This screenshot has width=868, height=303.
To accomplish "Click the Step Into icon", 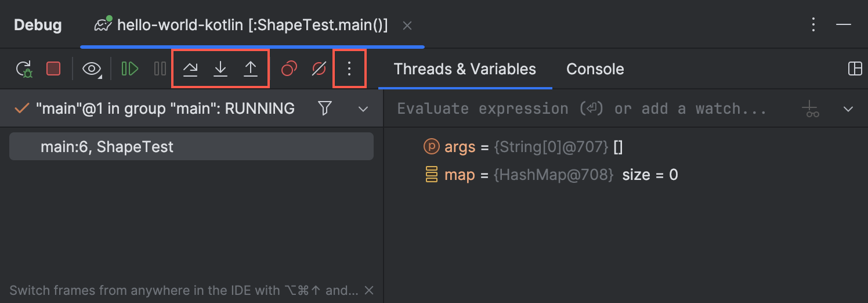I will pyautogui.click(x=220, y=69).
